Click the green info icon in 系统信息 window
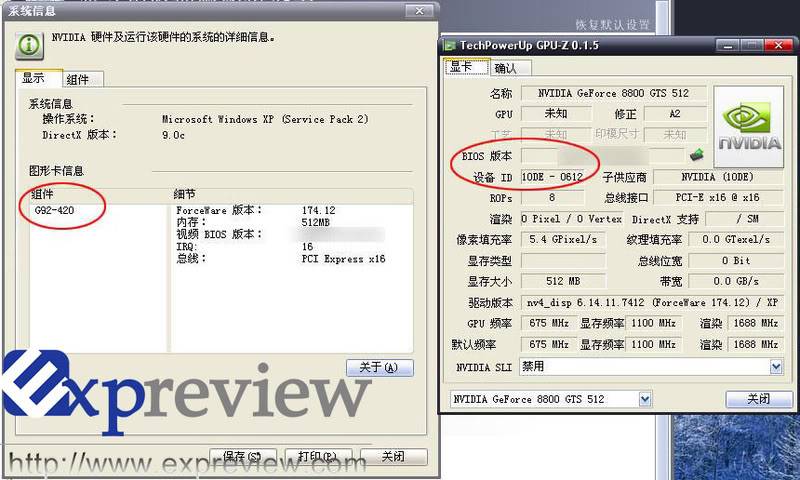Image resolution: width=800 pixels, height=480 pixels. pos(29,45)
